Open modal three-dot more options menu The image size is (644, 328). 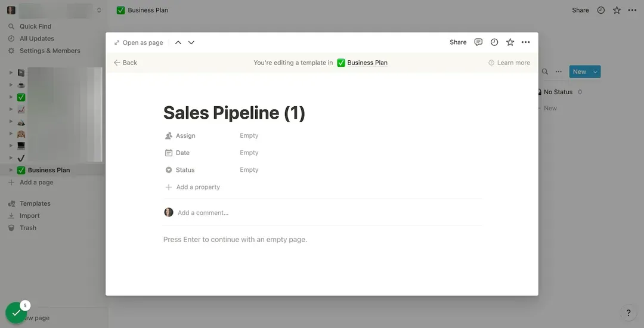526,42
